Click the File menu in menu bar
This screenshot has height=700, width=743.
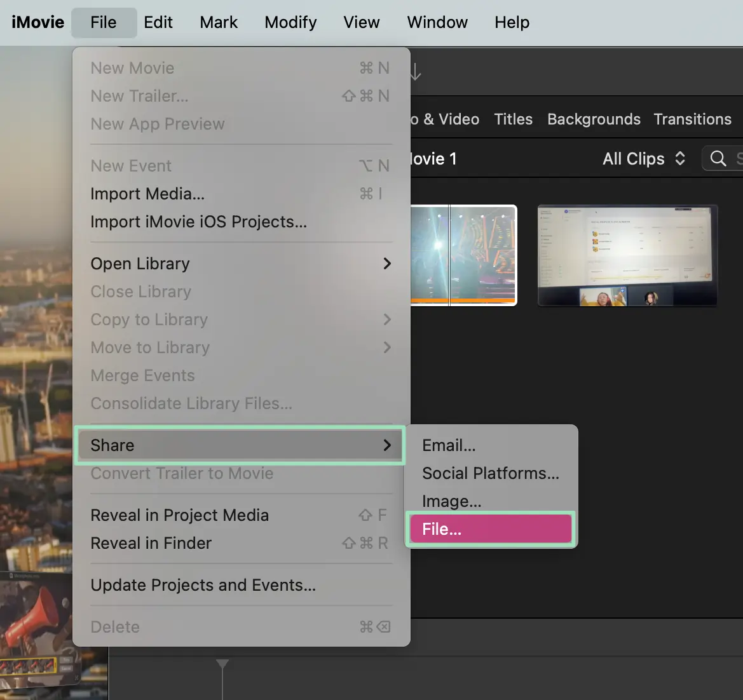[x=104, y=22]
